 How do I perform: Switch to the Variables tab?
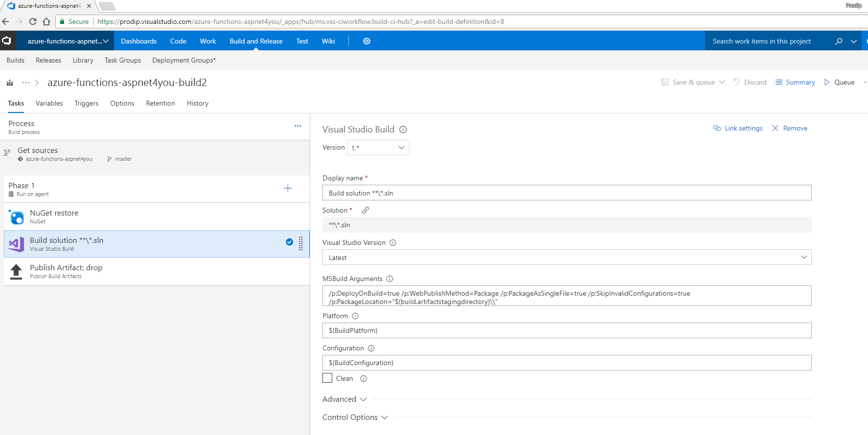[x=49, y=103]
